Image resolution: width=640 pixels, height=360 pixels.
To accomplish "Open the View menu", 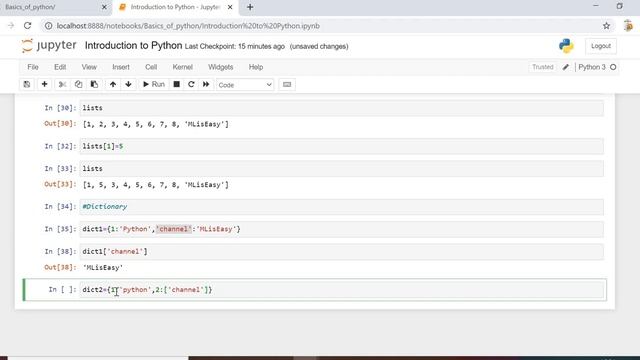I will (x=89, y=67).
